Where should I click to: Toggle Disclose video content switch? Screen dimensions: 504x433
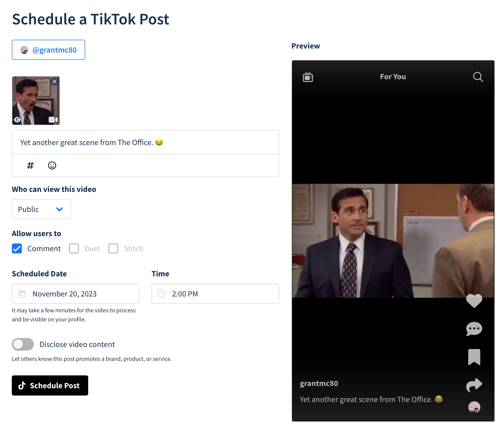click(x=23, y=344)
